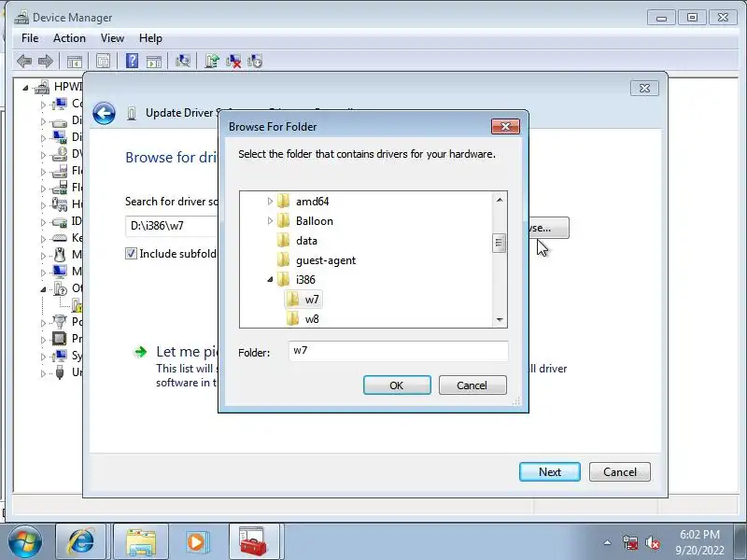747x560 pixels.
Task: Click the Forward arrow in Device Manager toolbar
Action: pyautogui.click(x=45, y=61)
